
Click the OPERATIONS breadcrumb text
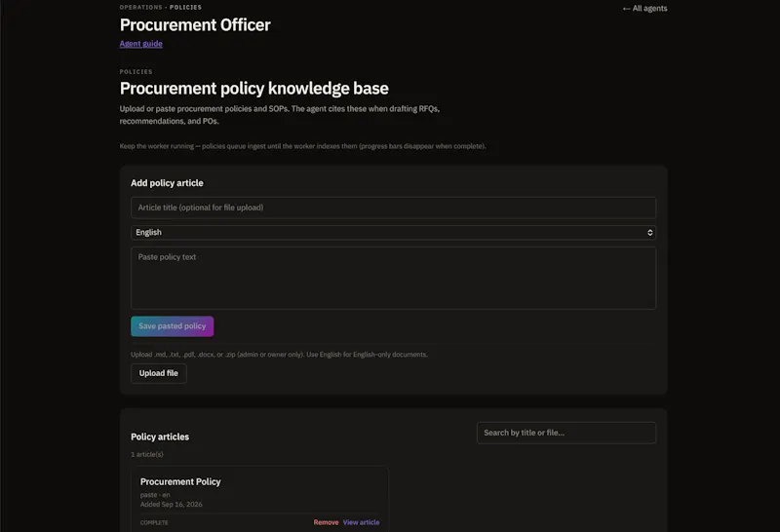coord(140,8)
